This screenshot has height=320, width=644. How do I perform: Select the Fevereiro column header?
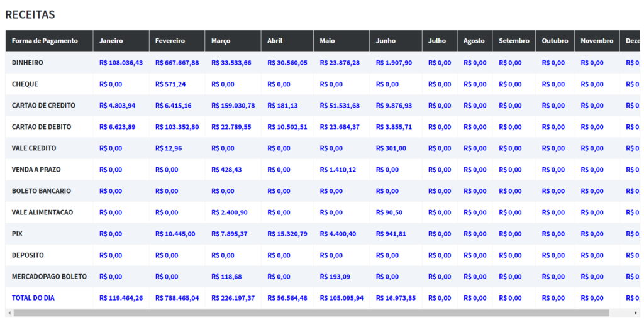170,41
